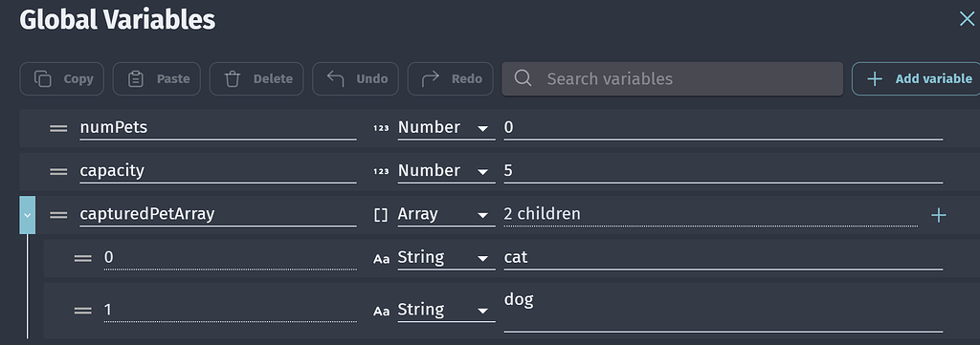Add child to capturedPetArray with plus icon
This screenshot has width=980, height=345.
point(939,215)
